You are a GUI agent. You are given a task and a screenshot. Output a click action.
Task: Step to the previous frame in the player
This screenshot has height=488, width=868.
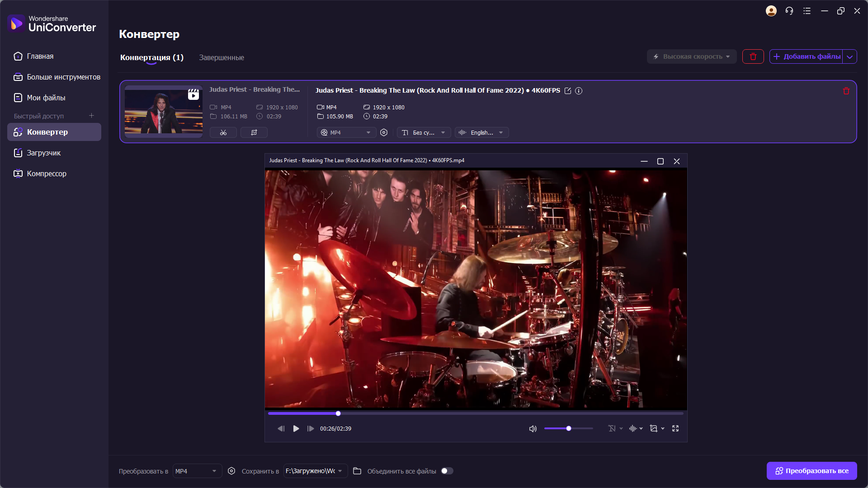coord(281,428)
